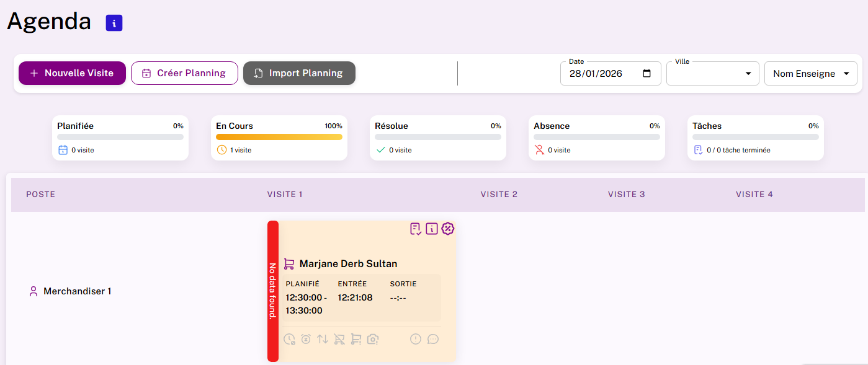This screenshot has height=365, width=868.
Task: Click the snooze alarm icon on visit card
Action: 306,339
